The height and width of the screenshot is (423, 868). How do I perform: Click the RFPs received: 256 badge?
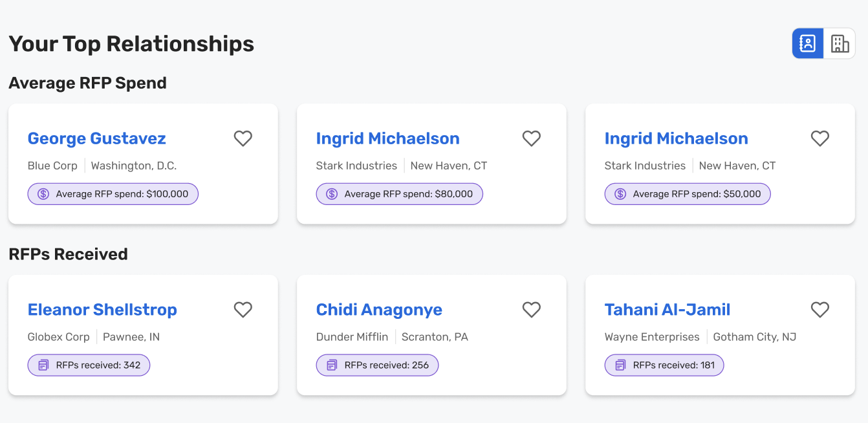377,365
